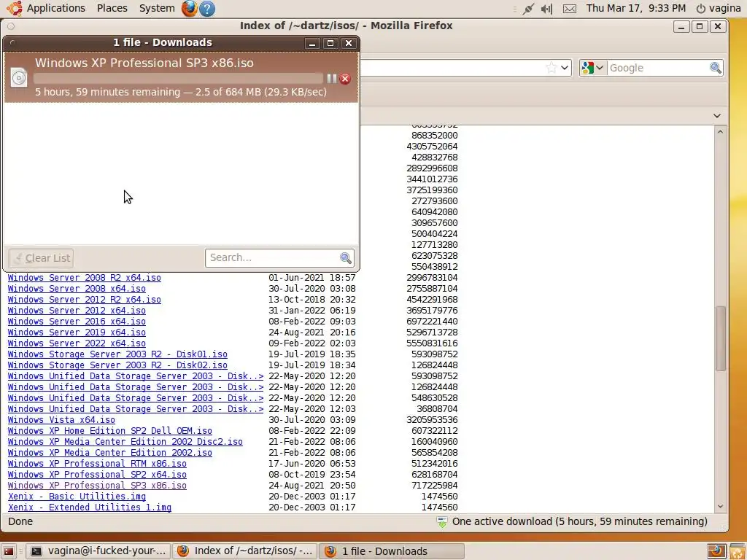Open the Help icon in top panel
Viewport: 747px width, 560px height.
pyautogui.click(x=207, y=8)
